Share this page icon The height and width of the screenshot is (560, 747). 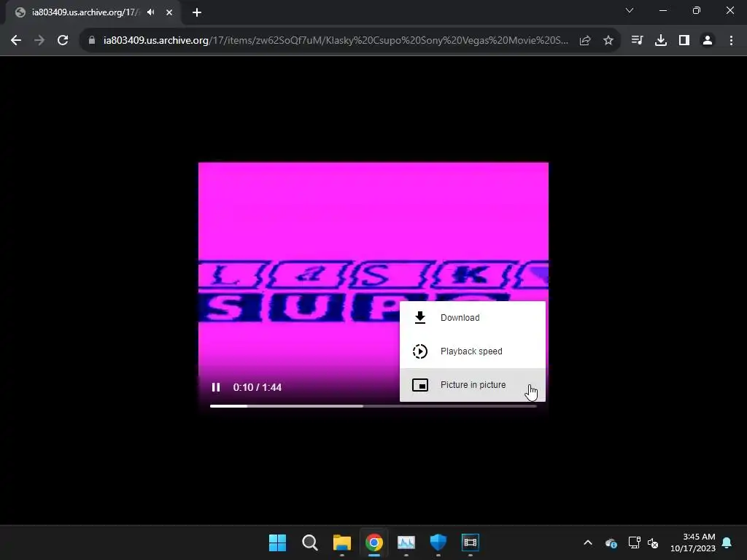[585, 41]
